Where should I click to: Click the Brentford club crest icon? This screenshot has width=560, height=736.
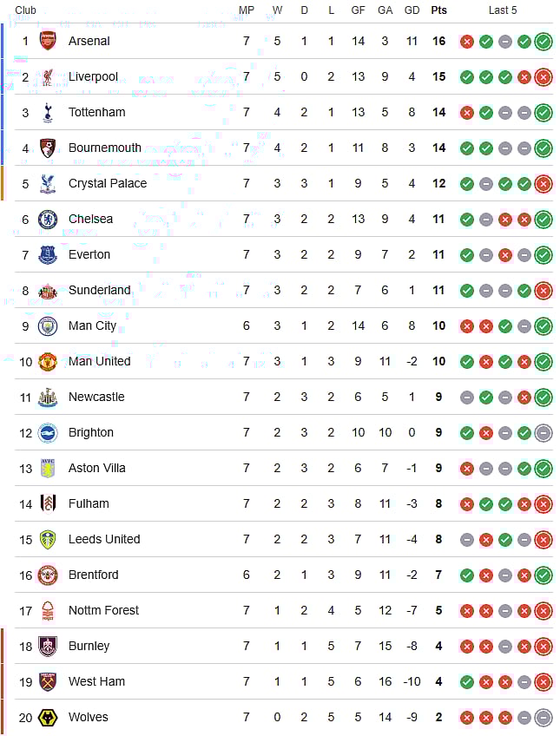click(48, 575)
